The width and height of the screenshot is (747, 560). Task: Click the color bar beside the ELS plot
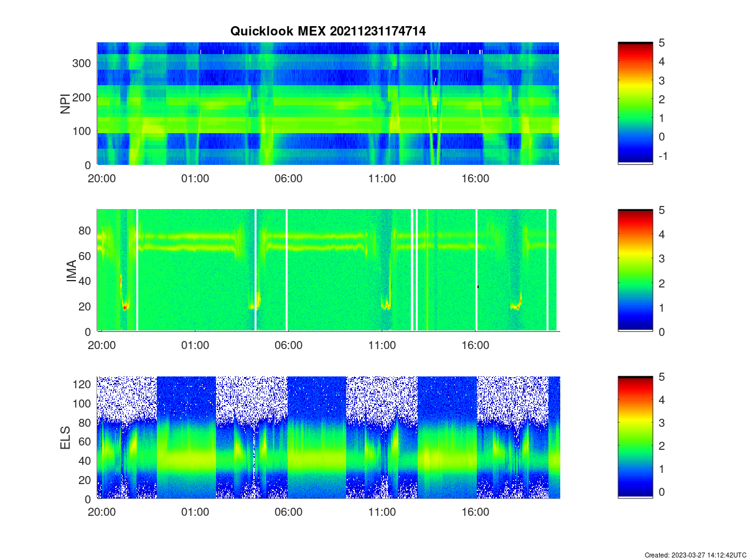(x=636, y=437)
